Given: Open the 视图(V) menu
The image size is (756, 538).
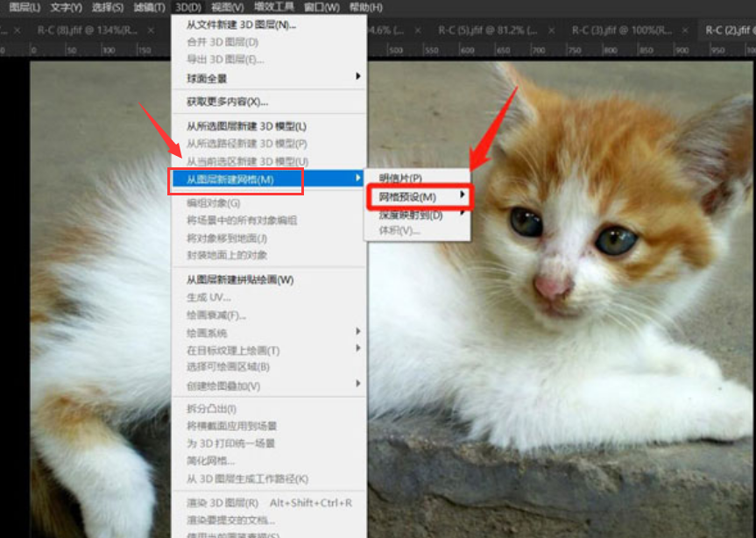Looking at the screenshot, I should (228, 7).
